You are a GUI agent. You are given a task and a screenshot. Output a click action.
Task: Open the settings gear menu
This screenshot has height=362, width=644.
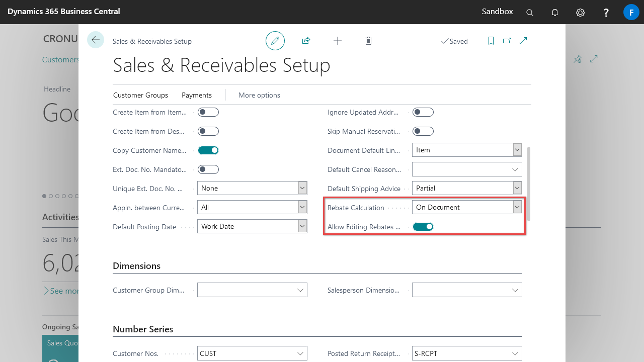click(580, 13)
